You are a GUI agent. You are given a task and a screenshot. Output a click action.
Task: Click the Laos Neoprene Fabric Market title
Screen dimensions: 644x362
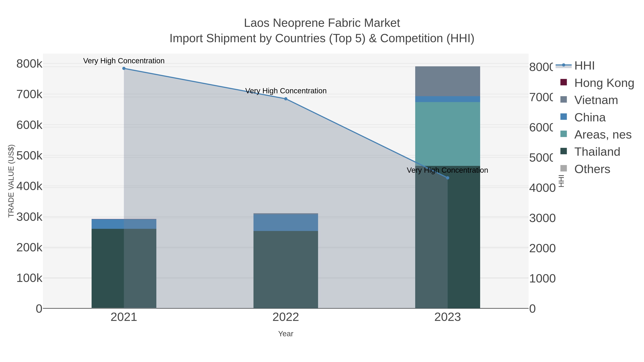point(322,23)
